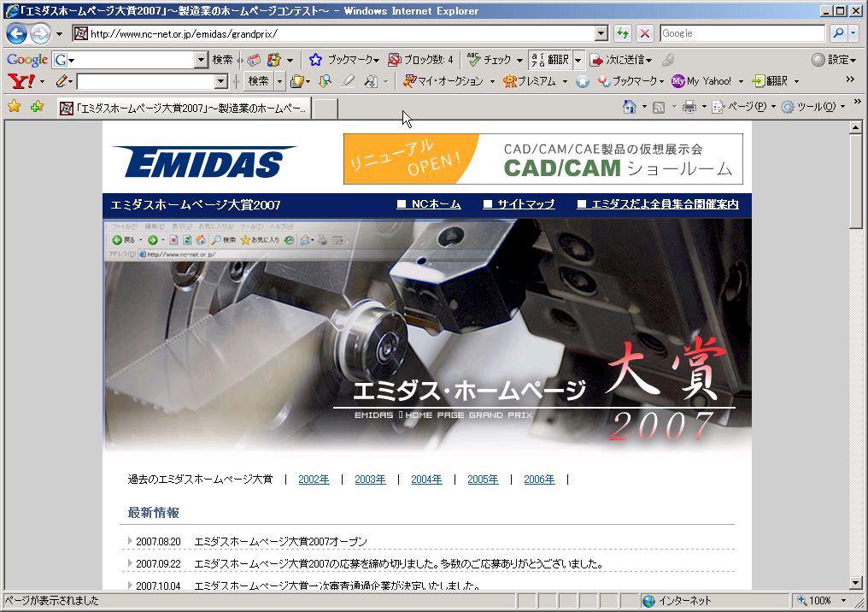Open the Google 翻訳 dropdown arrow
Image resolution: width=868 pixels, height=612 pixels.
coord(578,59)
